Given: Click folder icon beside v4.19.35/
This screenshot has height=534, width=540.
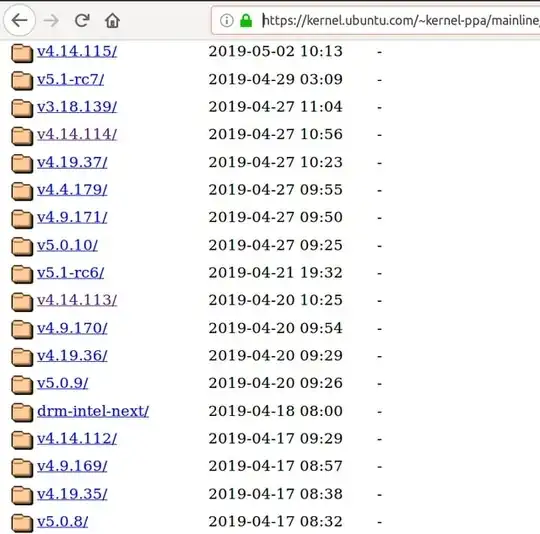Looking at the screenshot, I should coord(22,495).
